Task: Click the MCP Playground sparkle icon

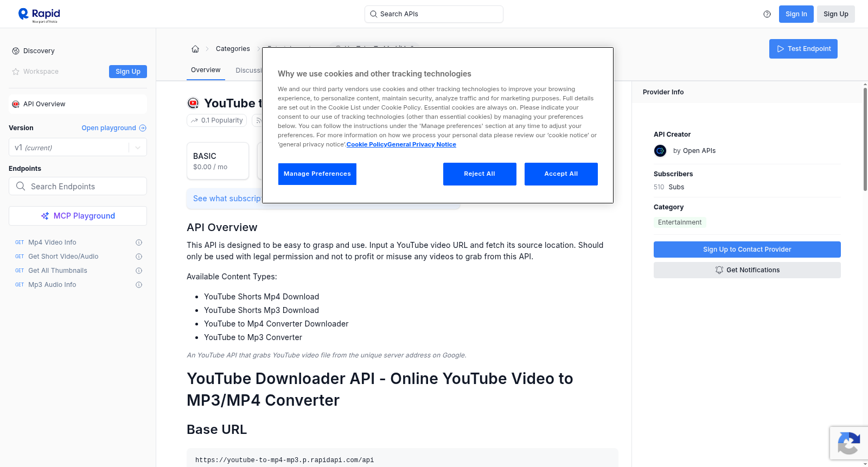Action: [x=45, y=216]
